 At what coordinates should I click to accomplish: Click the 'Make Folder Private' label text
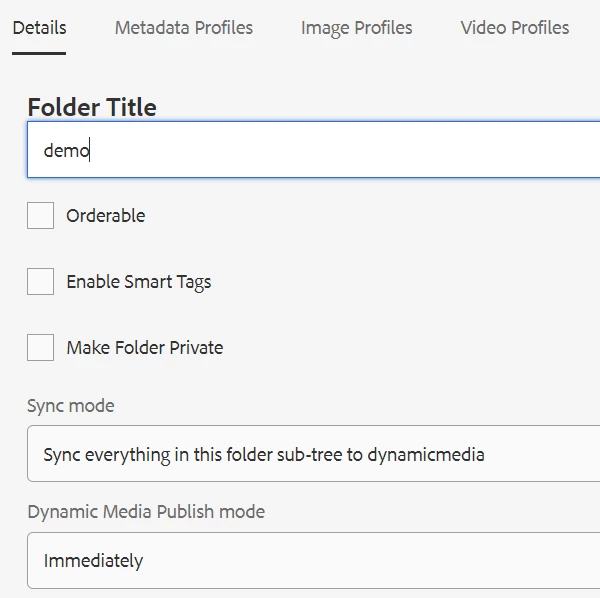tap(144, 348)
